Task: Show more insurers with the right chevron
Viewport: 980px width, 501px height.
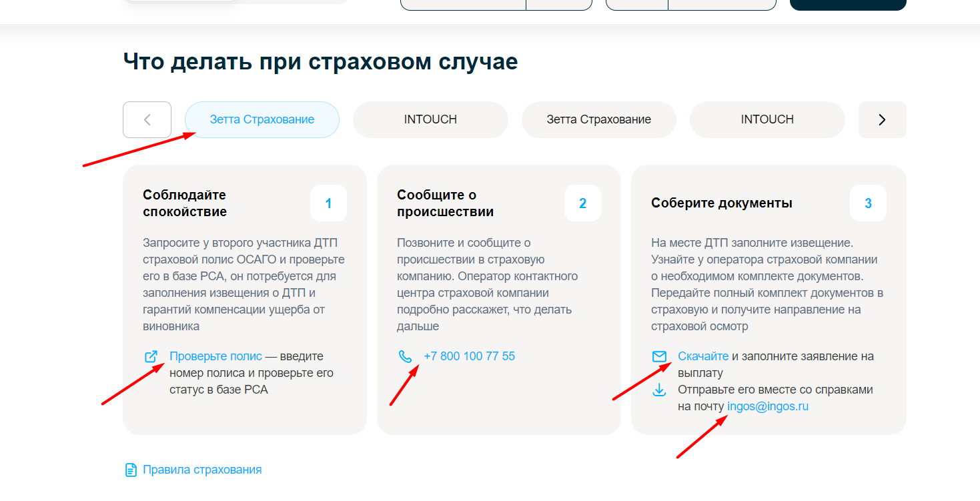Action: [882, 120]
